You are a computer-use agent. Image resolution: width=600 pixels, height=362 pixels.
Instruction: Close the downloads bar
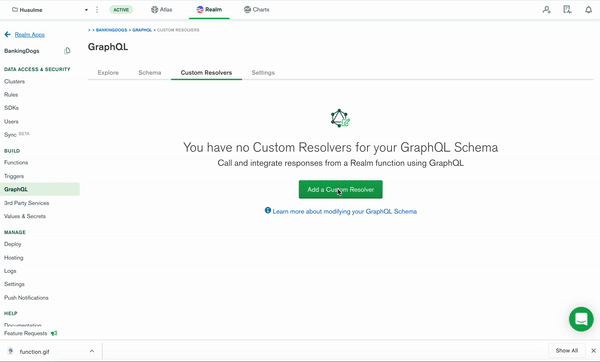(593, 351)
